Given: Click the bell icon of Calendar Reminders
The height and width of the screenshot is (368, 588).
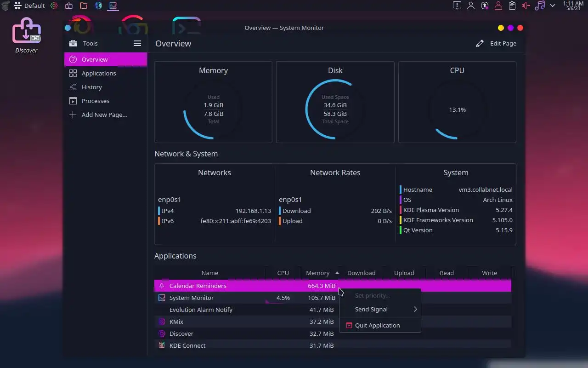Looking at the screenshot, I should (162, 286).
